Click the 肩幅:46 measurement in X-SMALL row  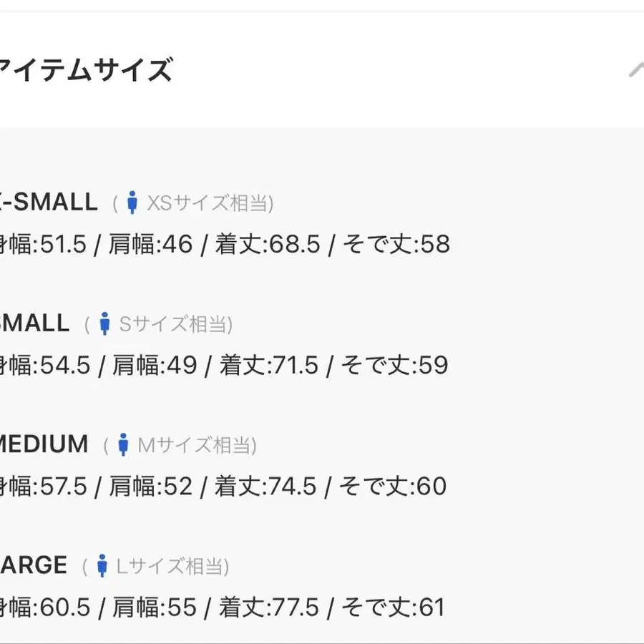coord(150,245)
